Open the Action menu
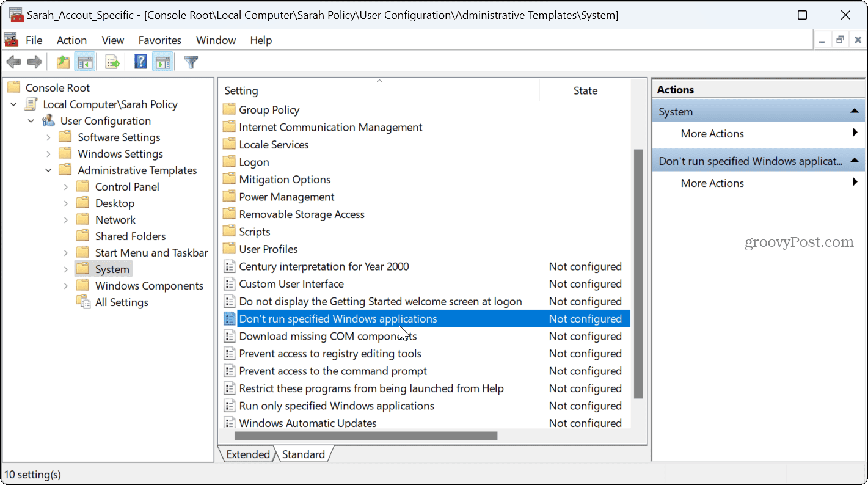This screenshot has height=485, width=868. [x=71, y=40]
